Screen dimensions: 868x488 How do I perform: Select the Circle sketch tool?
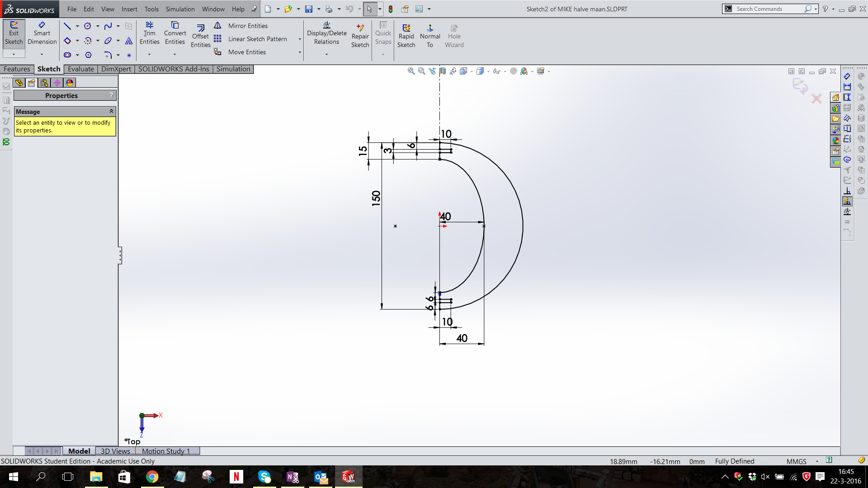point(88,26)
